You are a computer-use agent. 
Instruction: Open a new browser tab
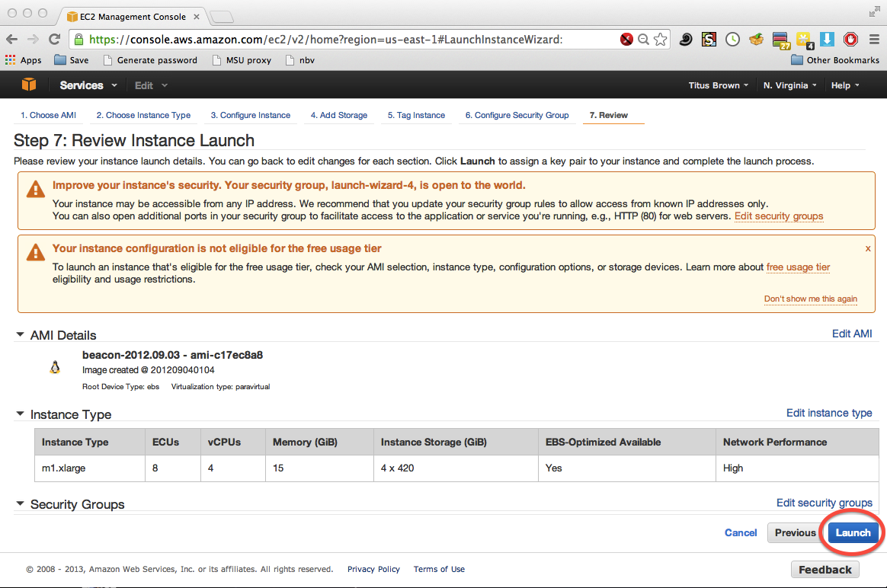[222, 17]
